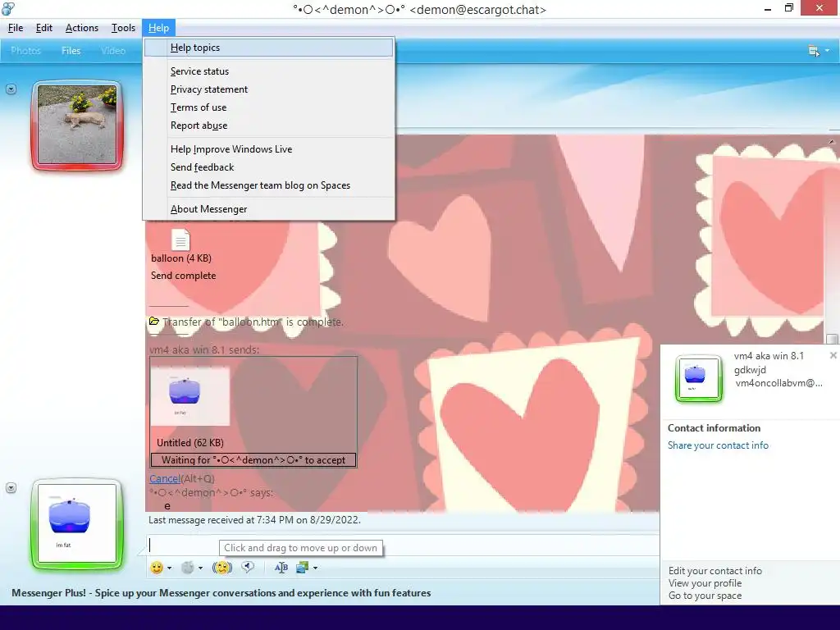Cancel the pending file transfer
Viewport: 840px width, 630px height.
164,478
